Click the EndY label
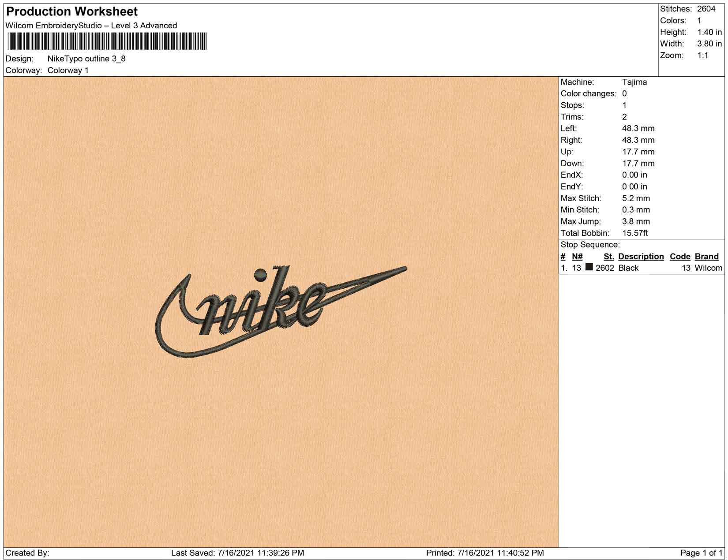Screen dimensions: 728x560 (571, 187)
